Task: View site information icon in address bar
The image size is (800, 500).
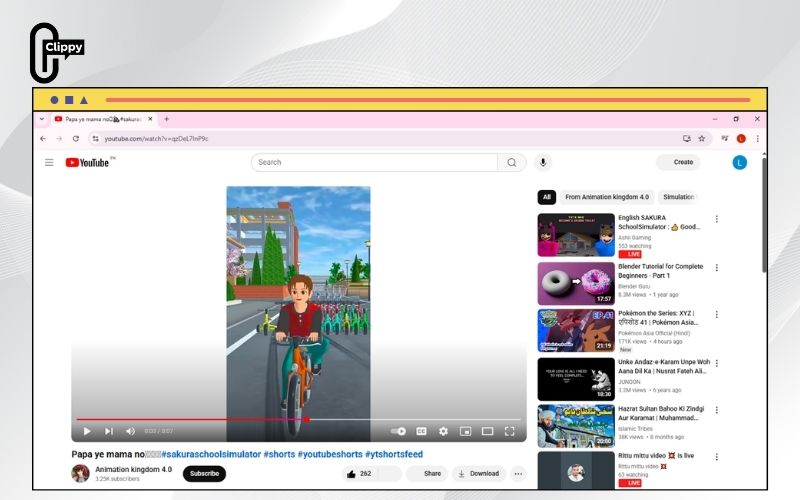Action: point(95,138)
